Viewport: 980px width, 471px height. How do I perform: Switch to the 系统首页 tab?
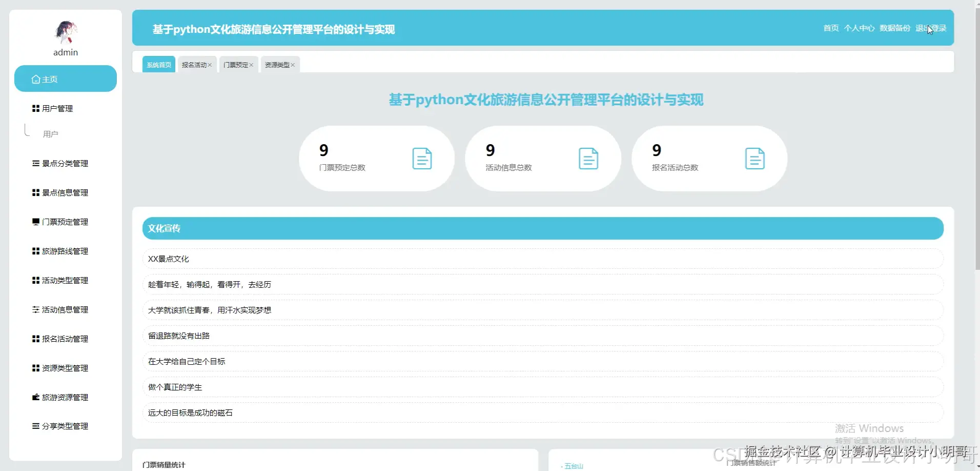[159, 65]
